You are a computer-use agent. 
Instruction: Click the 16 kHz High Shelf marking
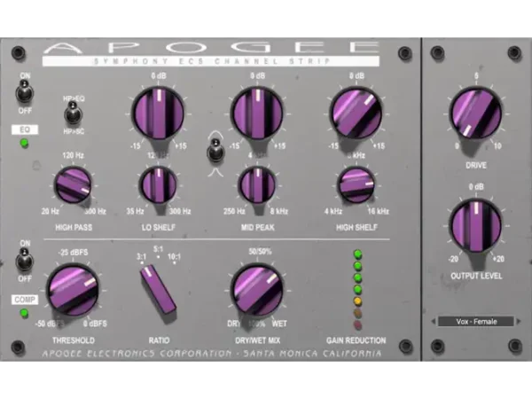tap(378, 211)
